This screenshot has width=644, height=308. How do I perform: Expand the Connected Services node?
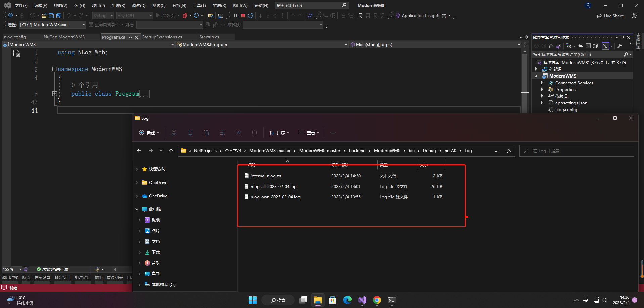542,83
